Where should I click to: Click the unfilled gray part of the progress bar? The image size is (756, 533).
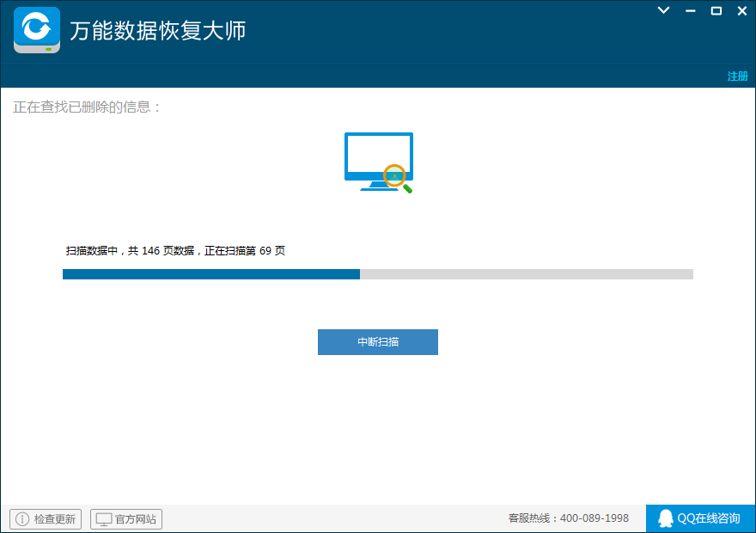click(x=526, y=274)
